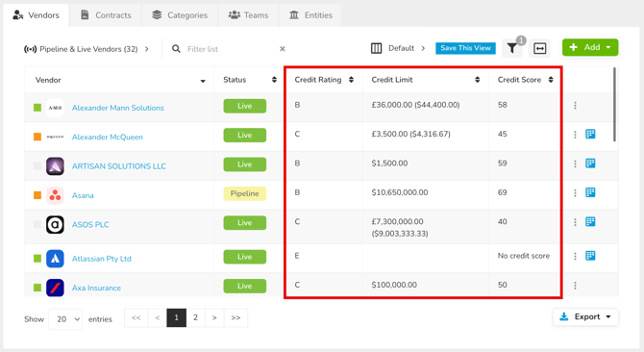
Task: Open kebab menu for Asana row
Action: (575, 193)
